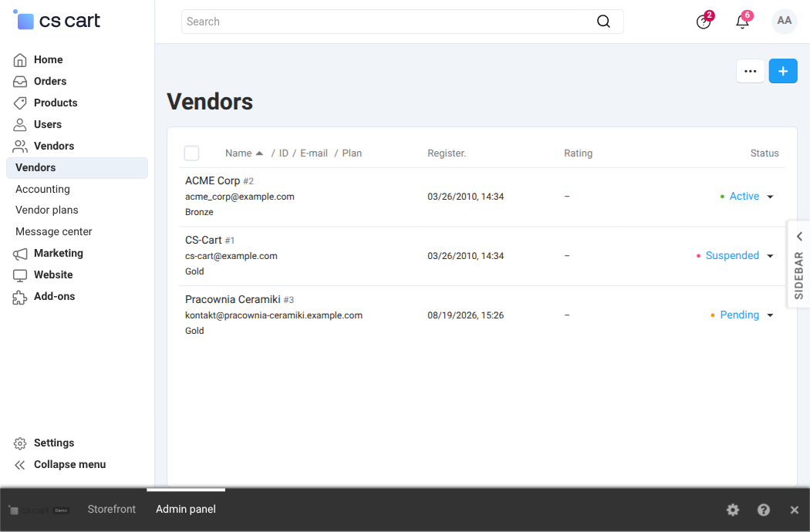Click the Users person icon

pos(19,124)
